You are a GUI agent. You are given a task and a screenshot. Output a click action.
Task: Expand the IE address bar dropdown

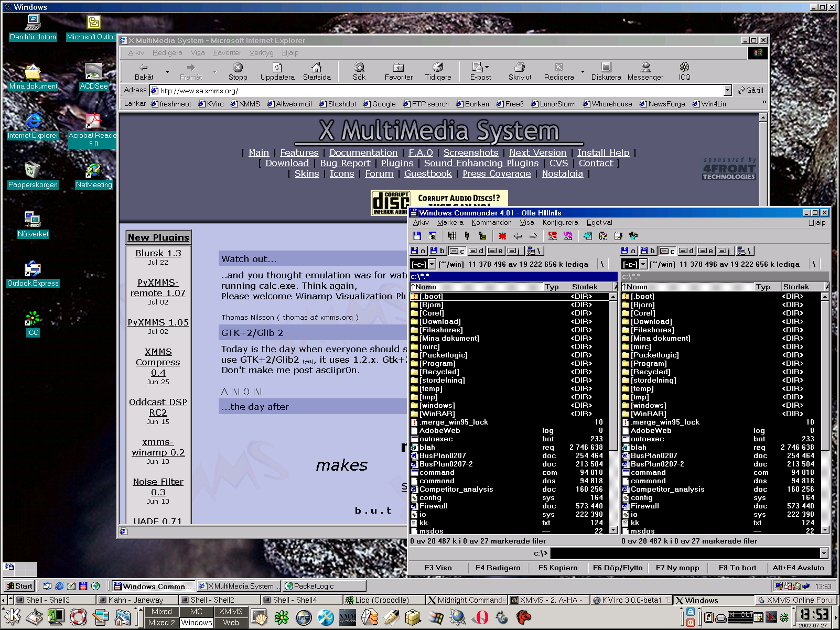(x=727, y=90)
